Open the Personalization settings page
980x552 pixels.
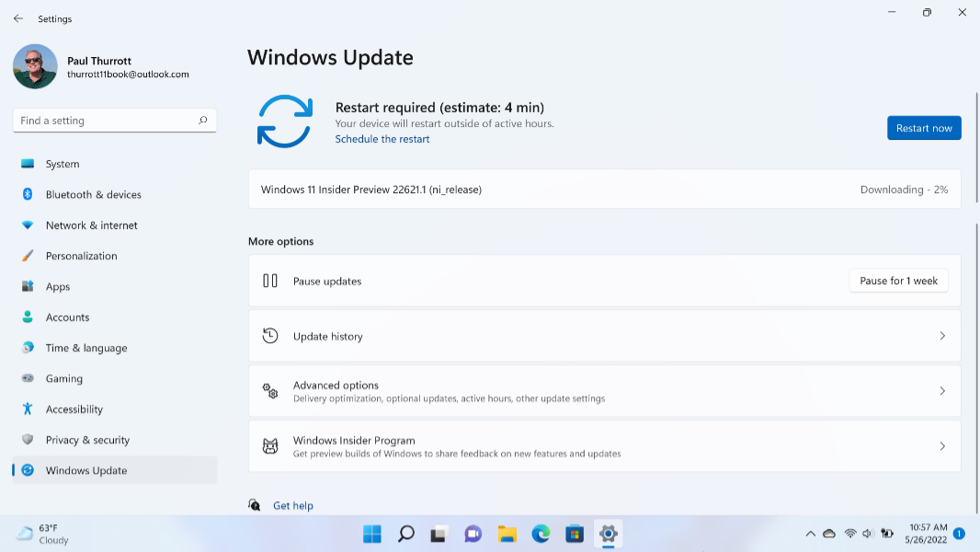[x=81, y=256]
